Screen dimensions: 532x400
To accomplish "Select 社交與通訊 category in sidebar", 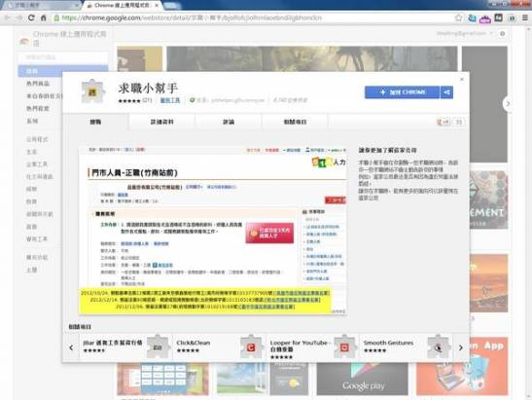I will pos(39,176).
